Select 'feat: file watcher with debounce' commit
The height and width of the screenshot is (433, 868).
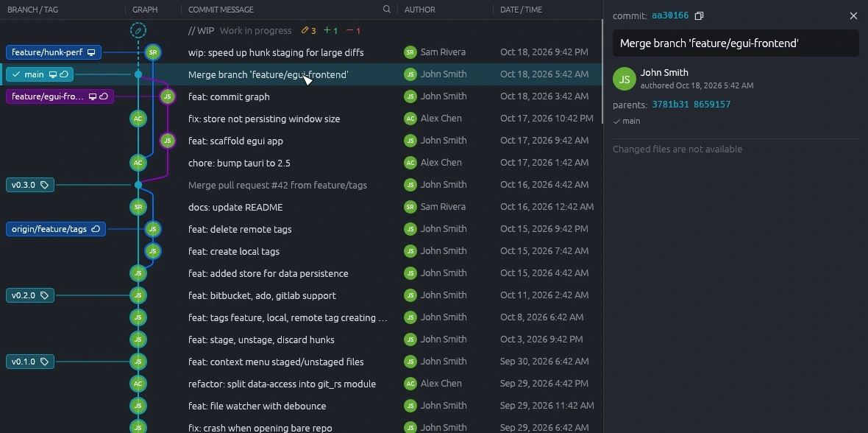(x=301, y=406)
